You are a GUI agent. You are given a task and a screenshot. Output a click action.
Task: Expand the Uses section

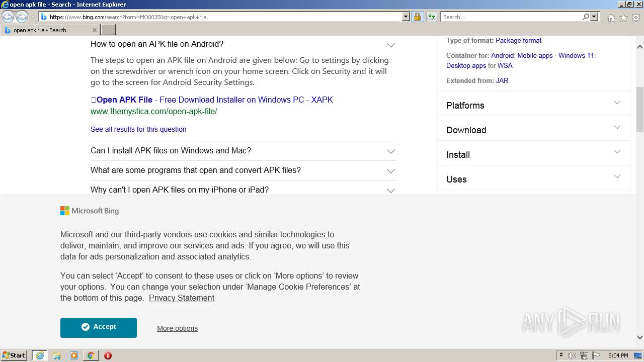click(533, 179)
